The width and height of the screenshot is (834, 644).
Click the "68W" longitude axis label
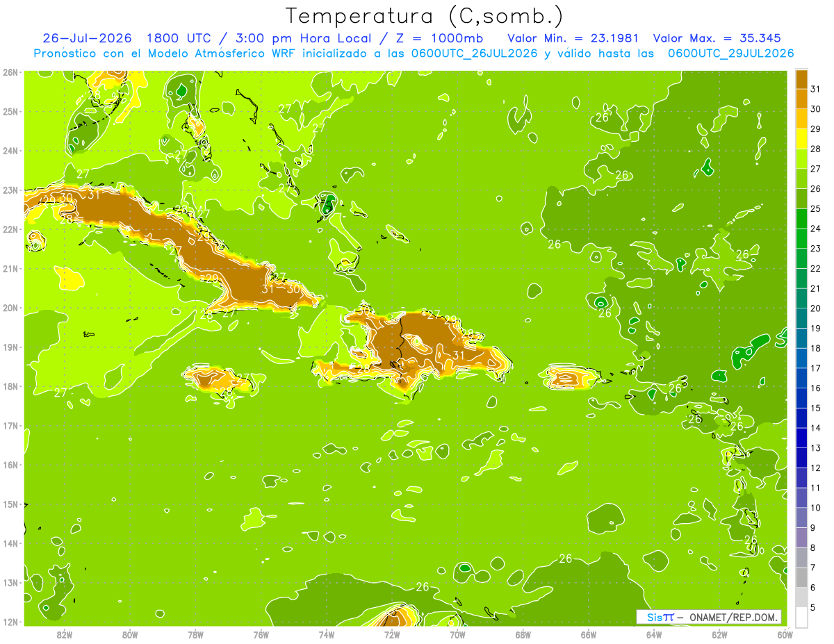click(523, 634)
